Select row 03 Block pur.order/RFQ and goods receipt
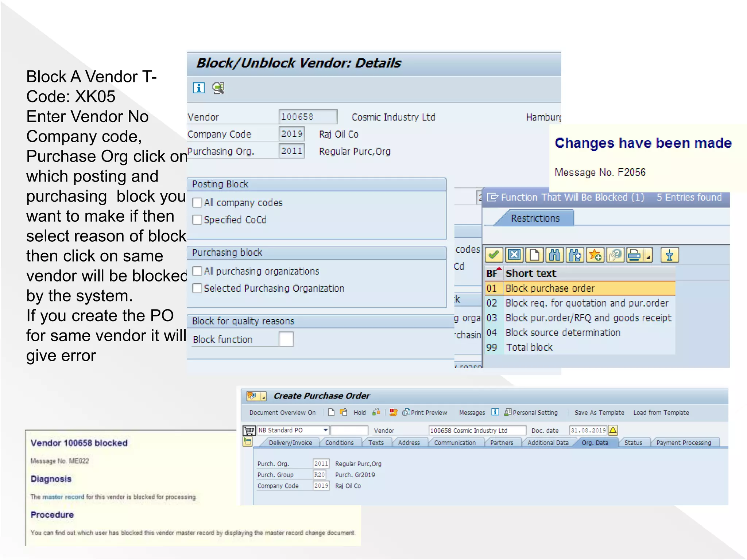Viewport: 747px width, 560px height. 580,318
